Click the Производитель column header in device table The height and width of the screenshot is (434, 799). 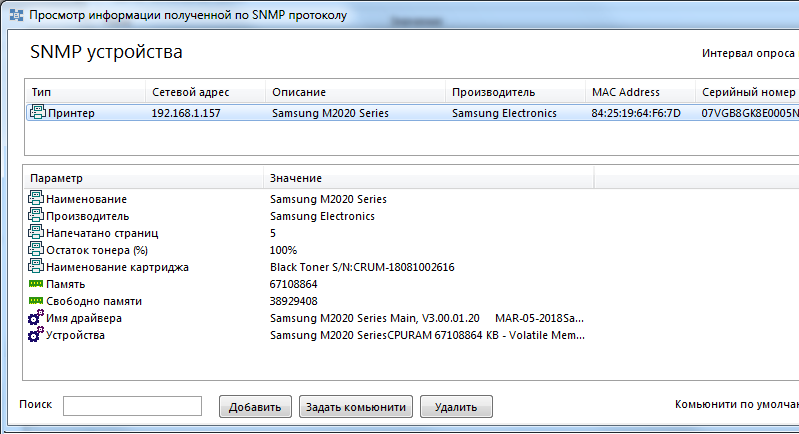tap(515, 92)
